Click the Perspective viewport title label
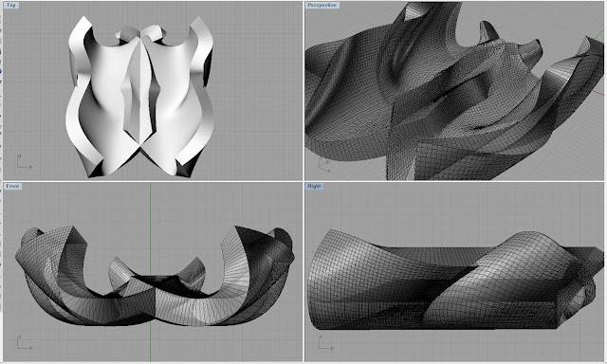607x364 pixels. point(322,5)
